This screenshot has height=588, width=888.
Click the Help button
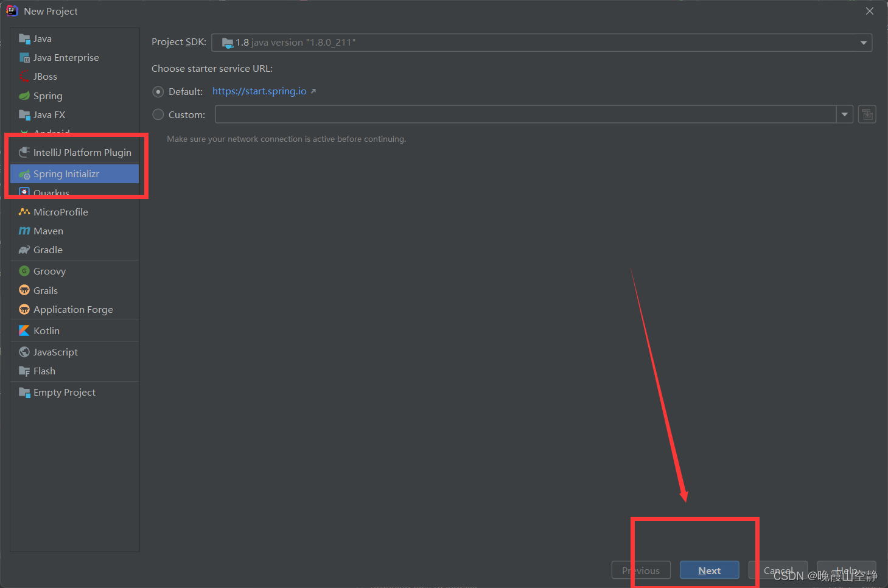847,570
